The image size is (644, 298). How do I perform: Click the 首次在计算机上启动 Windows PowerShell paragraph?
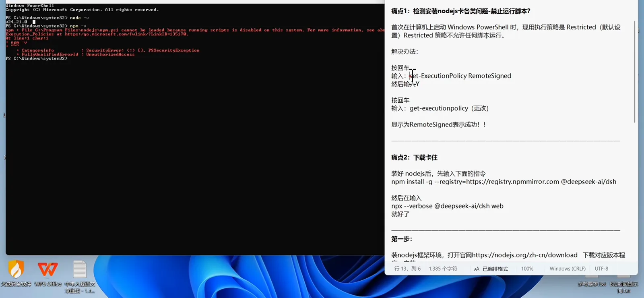pyautogui.click(x=506, y=31)
